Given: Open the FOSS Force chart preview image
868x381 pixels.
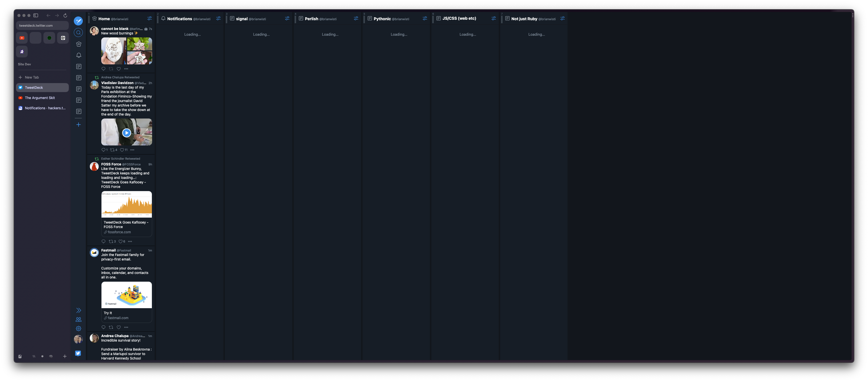Looking at the screenshot, I should (x=126, y=204).
